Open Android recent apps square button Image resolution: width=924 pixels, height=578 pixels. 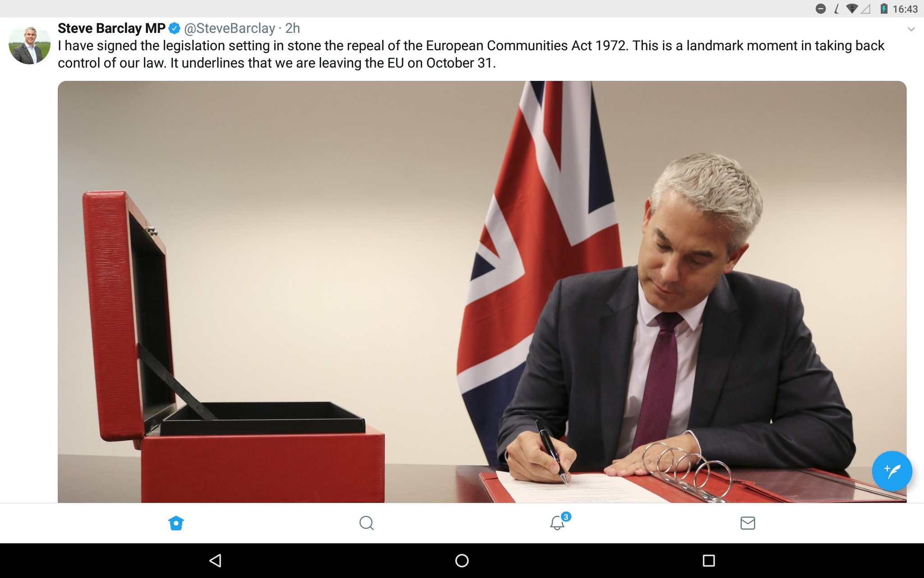pyautogui.click(x=709, y=560)
